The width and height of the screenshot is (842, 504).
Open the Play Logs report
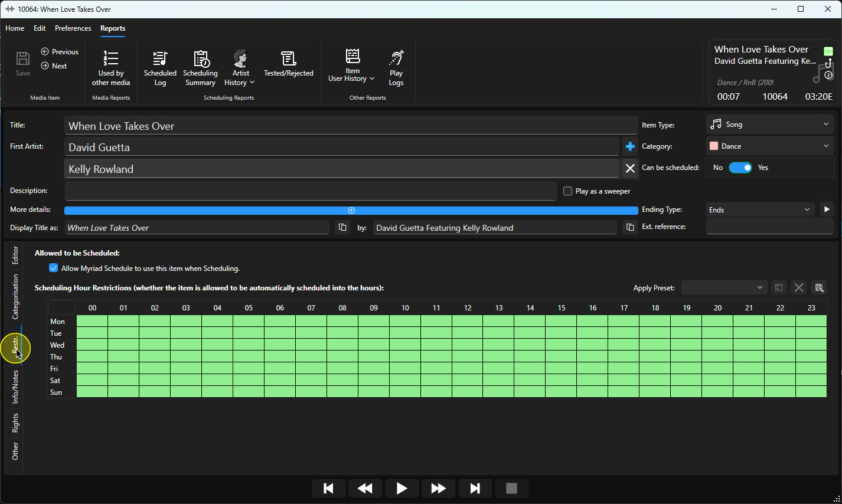tap(396, 68)
